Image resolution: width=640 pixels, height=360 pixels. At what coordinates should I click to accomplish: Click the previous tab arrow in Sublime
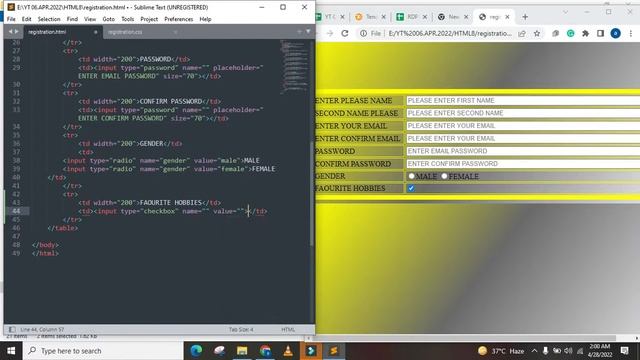(10, 31)
